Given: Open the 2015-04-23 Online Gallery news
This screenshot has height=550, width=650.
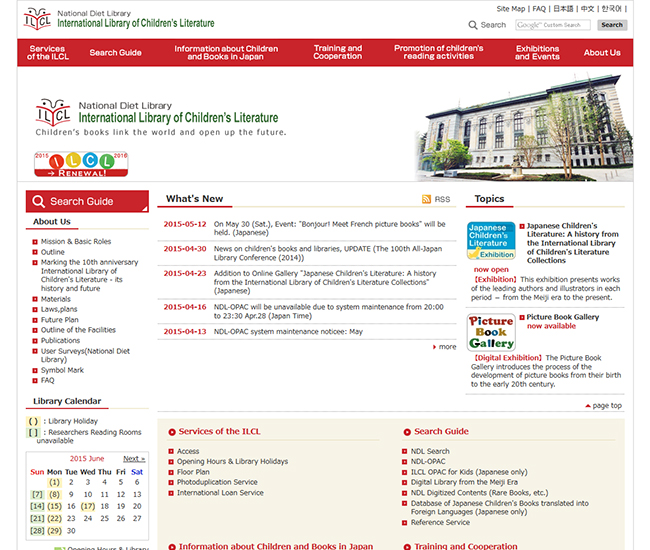Looking at the screenshot, I should [x=325, y=282].
